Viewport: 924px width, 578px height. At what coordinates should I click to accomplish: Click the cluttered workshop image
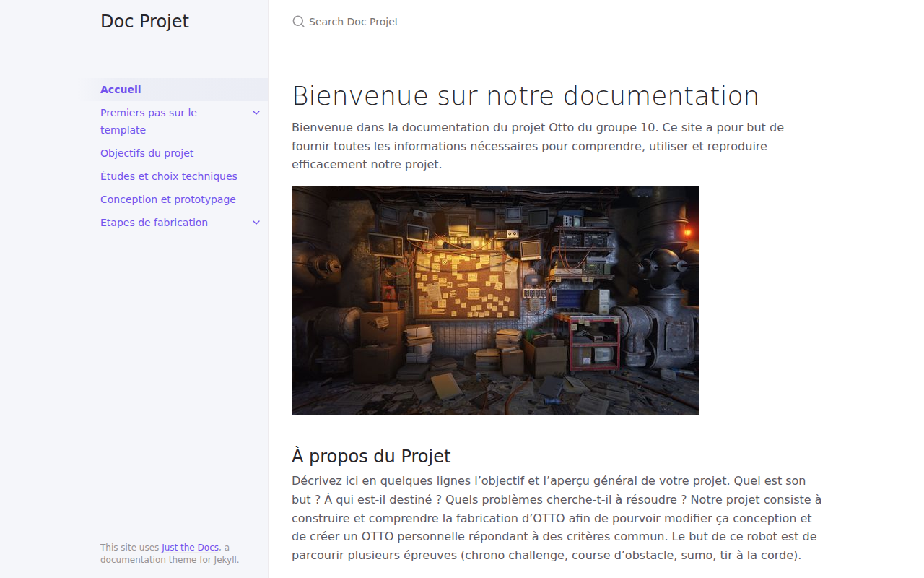pyautogui.click(x=495, y=300)
